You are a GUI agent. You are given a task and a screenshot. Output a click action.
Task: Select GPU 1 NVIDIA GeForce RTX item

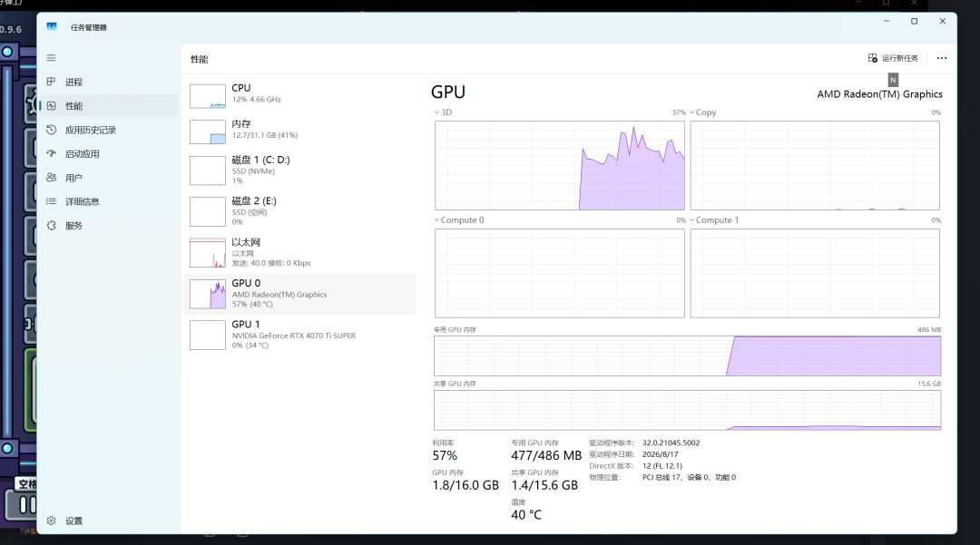click(x=300, y=335)
